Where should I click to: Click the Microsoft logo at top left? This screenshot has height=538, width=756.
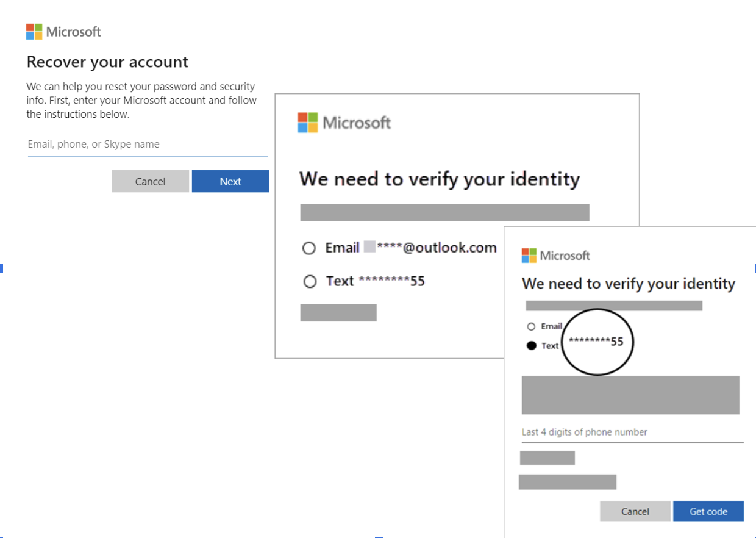click(x=63, y=31)
